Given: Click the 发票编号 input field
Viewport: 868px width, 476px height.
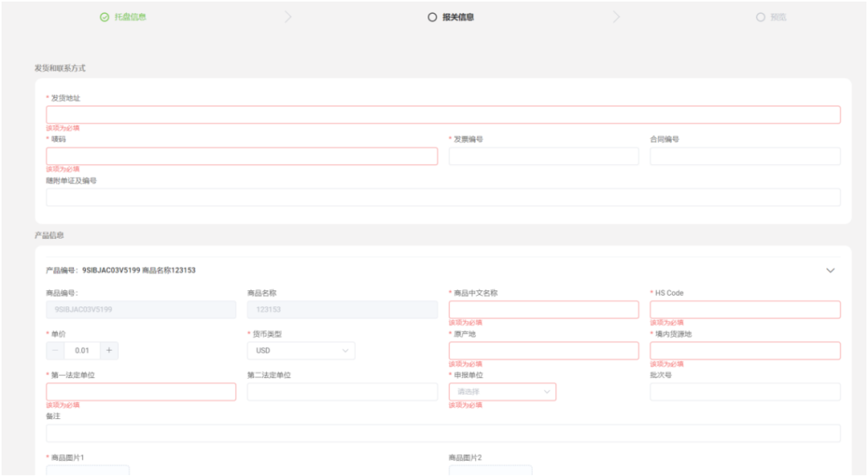Looking at the screenshot, I should (x=543, y=156).
